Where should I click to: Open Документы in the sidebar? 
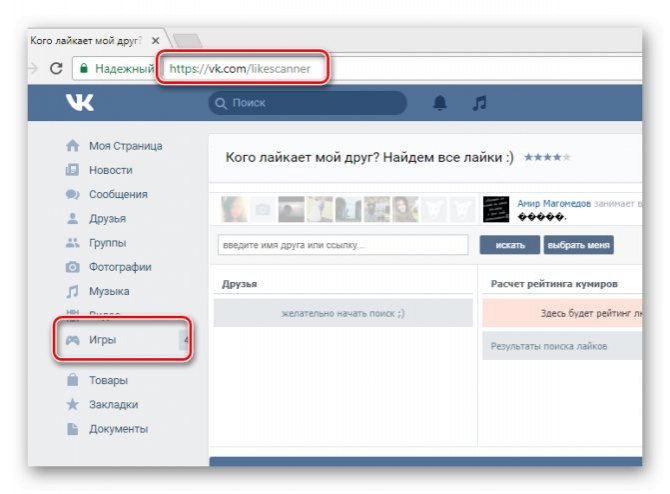point(118,429)
